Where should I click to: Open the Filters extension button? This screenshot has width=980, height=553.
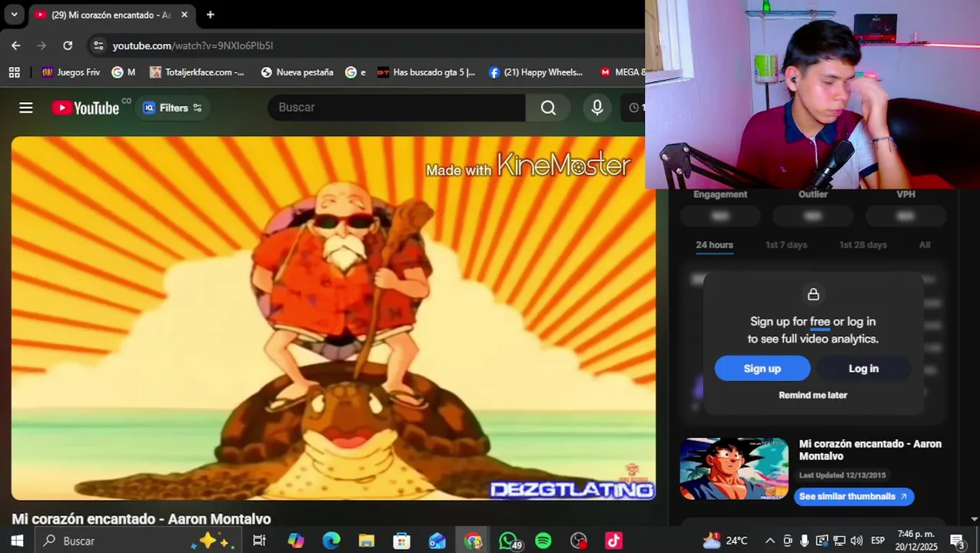[173, 108]
